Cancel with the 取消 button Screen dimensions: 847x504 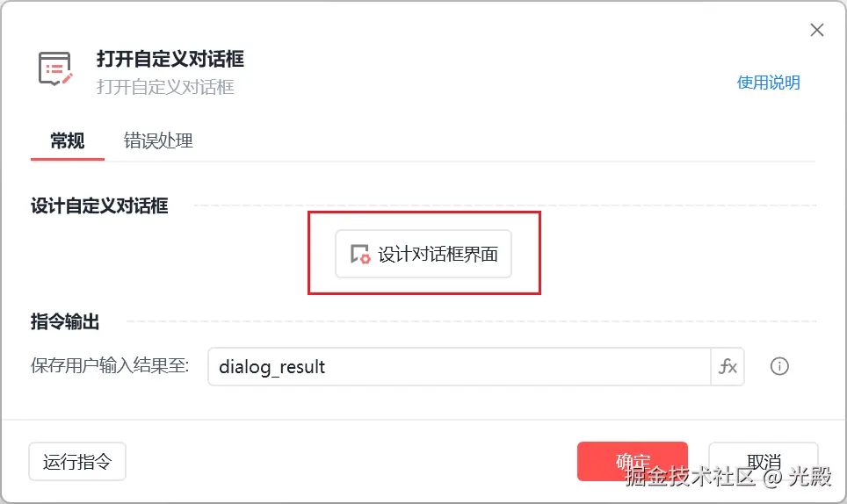tap(764, 462)
